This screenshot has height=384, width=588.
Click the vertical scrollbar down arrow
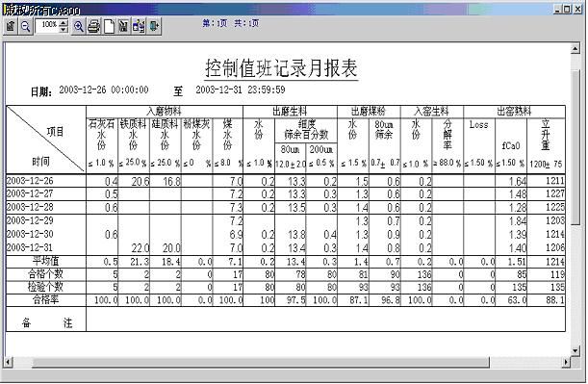click(x=575, y=351)
